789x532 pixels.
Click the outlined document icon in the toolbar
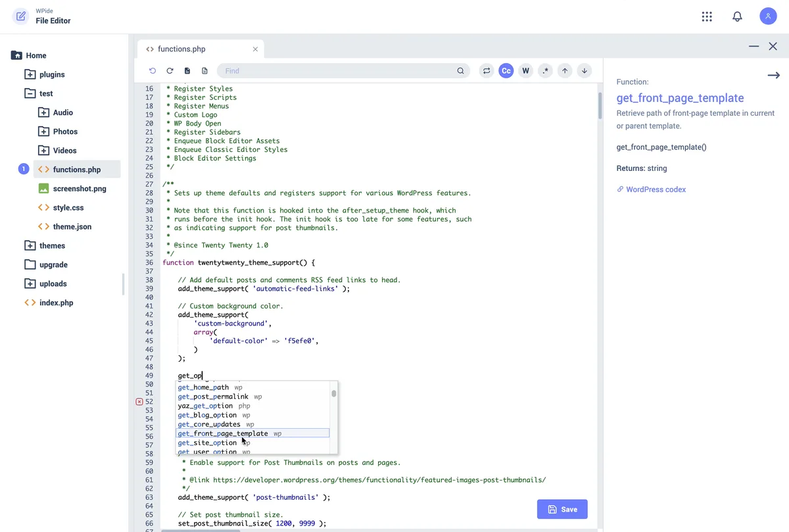(x=204, y=70)
